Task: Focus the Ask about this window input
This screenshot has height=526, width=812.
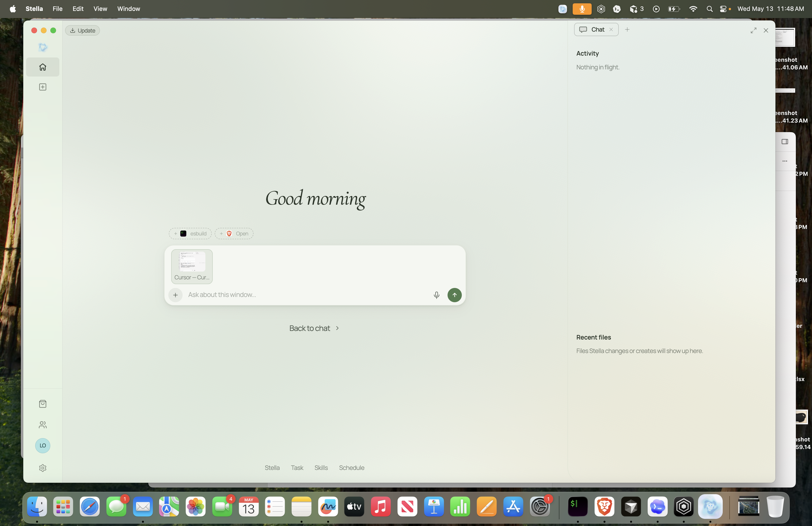Action: click(307, 295)
